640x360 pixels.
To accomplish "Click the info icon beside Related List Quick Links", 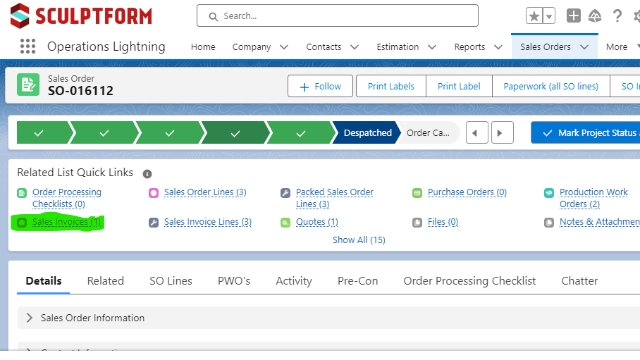I will tap(147, 174).
